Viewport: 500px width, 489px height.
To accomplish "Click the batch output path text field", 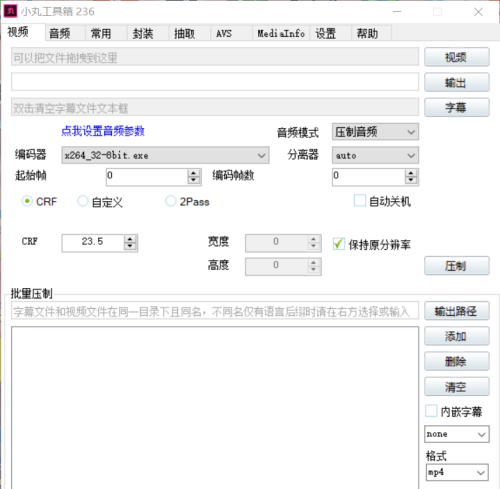I will pyautogui.click(x=215, y=311).
